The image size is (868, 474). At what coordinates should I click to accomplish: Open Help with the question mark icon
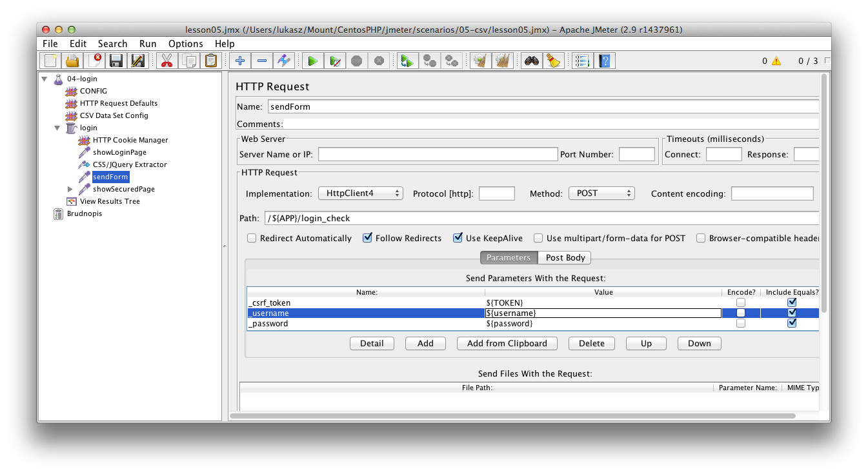(x=604, y=61)
